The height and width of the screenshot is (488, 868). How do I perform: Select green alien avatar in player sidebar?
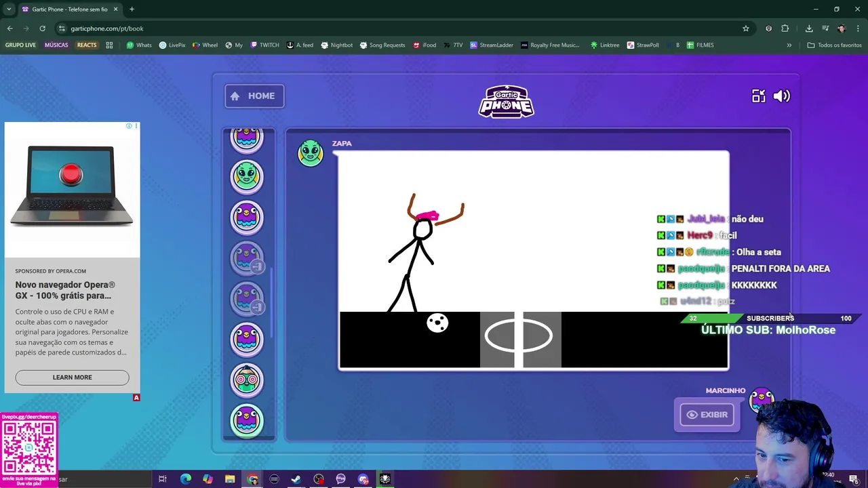point(247,176)
